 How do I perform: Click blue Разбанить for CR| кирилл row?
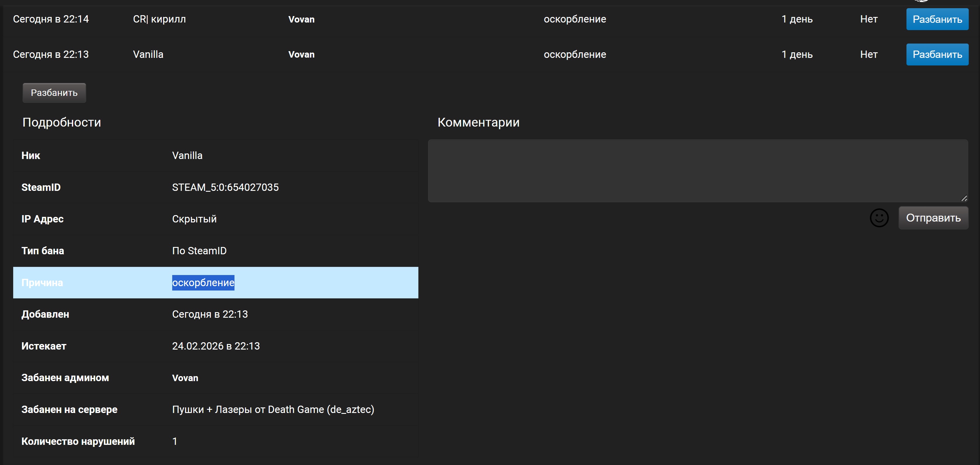tap(937, 19)
